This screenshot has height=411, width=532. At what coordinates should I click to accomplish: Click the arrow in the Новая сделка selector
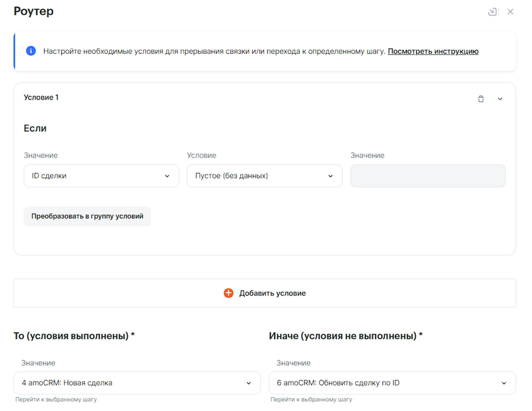[x=249, y=383]
